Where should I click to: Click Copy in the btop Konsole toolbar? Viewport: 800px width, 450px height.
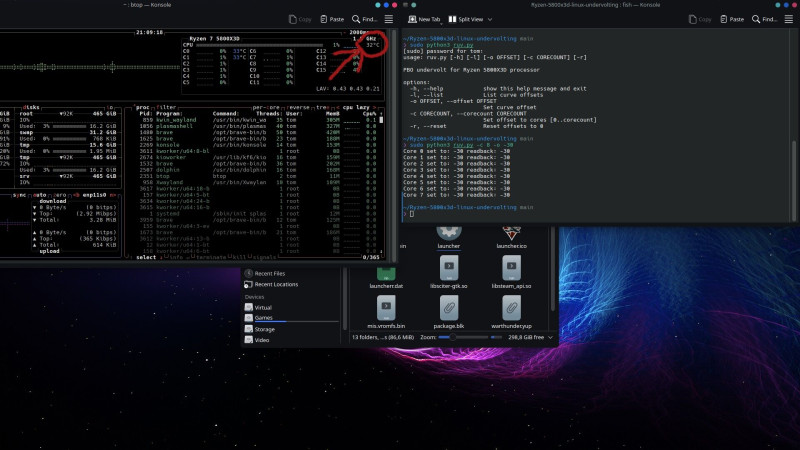[x=300, y=19]
